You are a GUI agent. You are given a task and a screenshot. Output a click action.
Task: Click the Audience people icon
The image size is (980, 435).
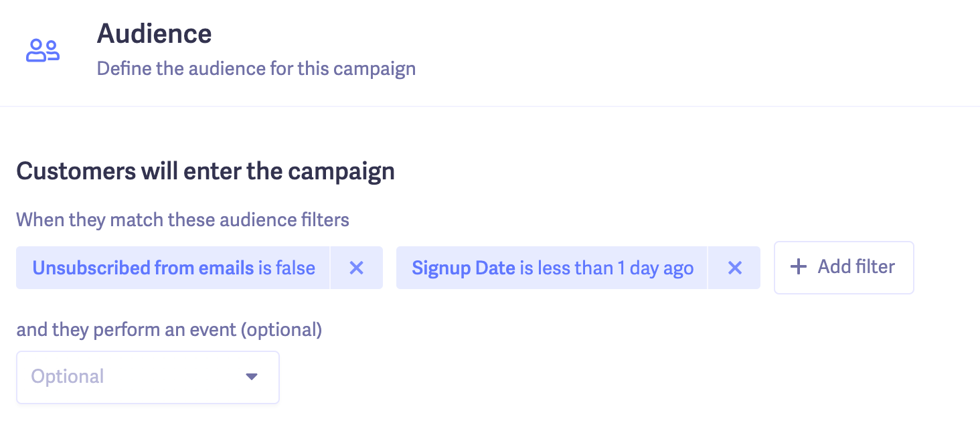tap(43, 51)
